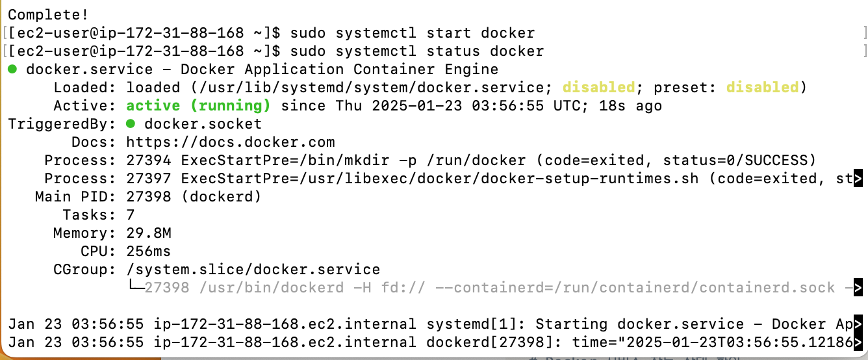868x360 pixels.
Task: Click the first yellow "disabled" word
Action: point(598,88)
